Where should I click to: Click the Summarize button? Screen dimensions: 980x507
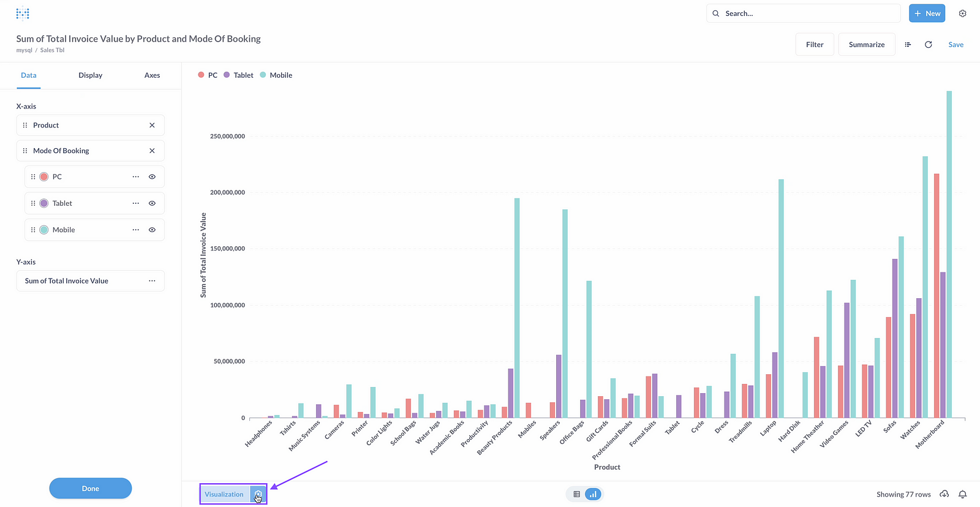tap(866, 45)
